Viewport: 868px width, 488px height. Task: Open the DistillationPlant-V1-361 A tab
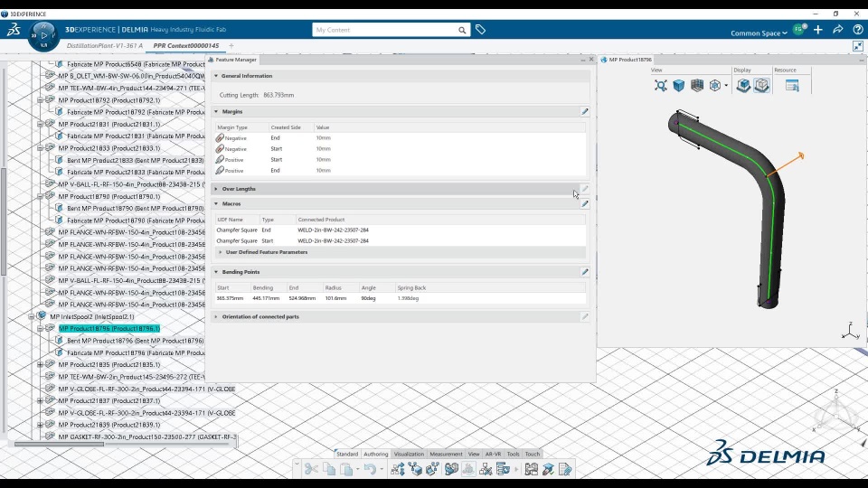(105, 46)
